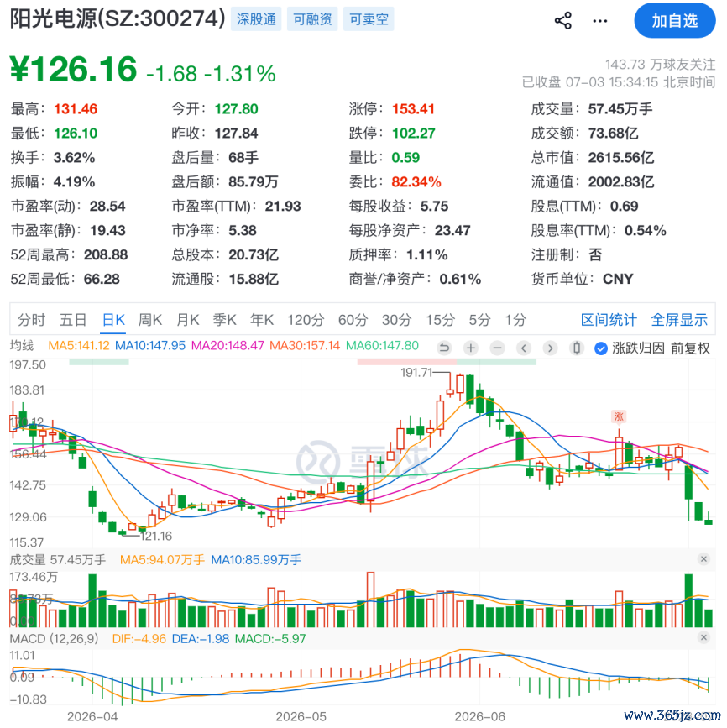Switch to 120分 interval tab
The image size is (727, 728).
pos(306,320)
